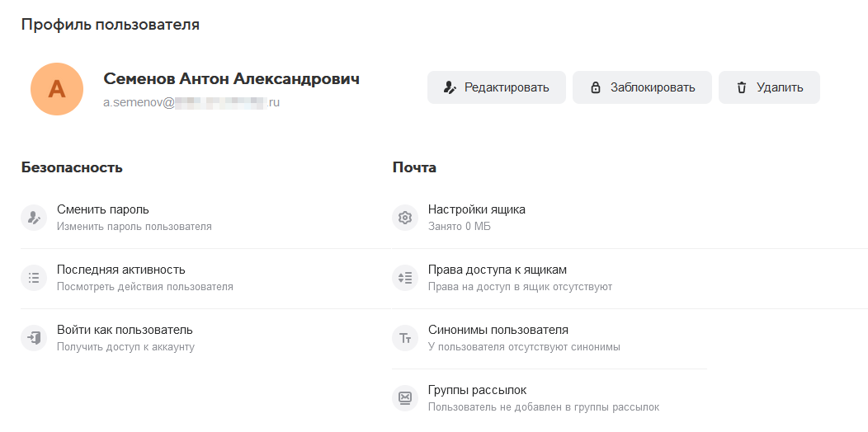The image size is (868, 432).
Task: Click the lock icon in Заблокировать
Action: point(595,87)
